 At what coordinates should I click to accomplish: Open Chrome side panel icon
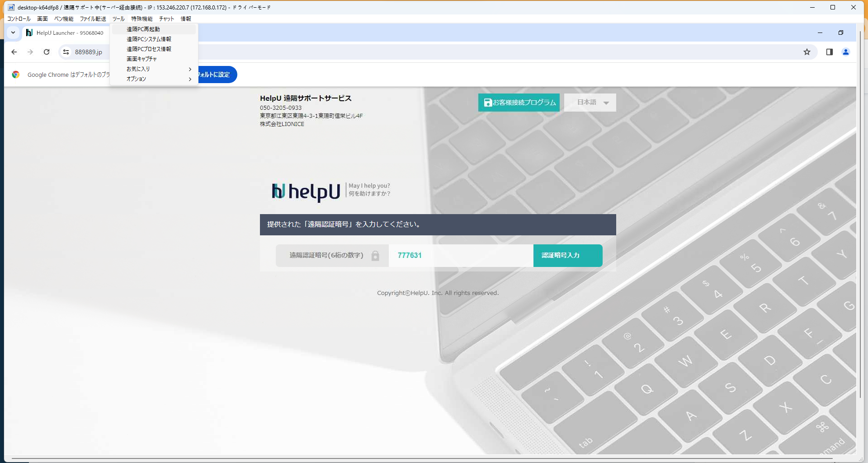click(x=829, y=52)
